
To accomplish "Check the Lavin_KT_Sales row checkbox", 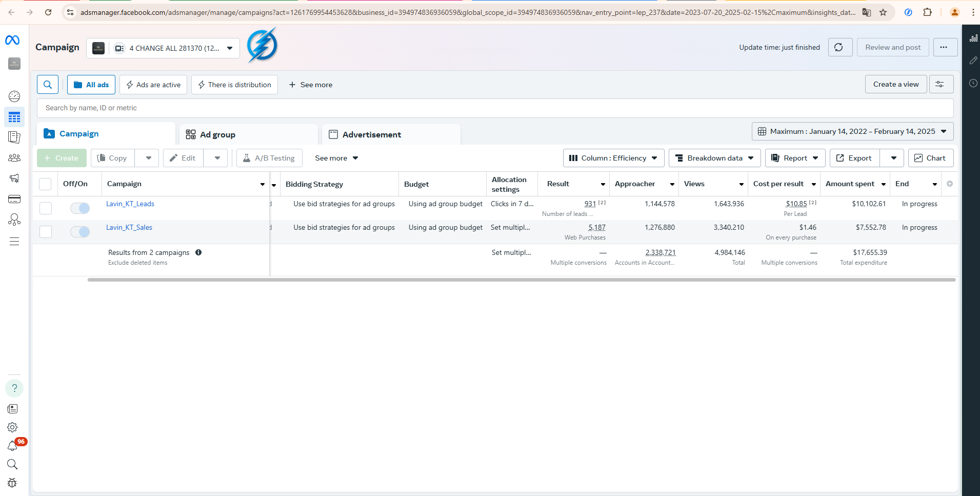I will (x=46, y=231).
